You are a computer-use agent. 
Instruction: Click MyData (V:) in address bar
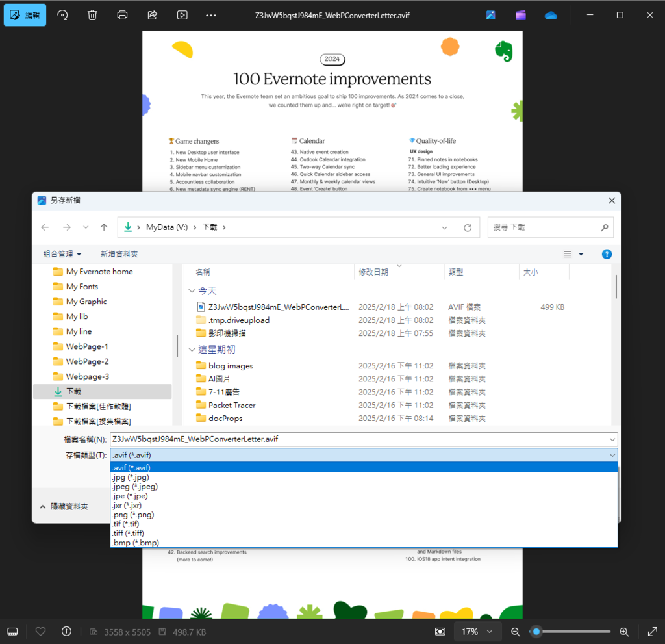coord(167,227)
